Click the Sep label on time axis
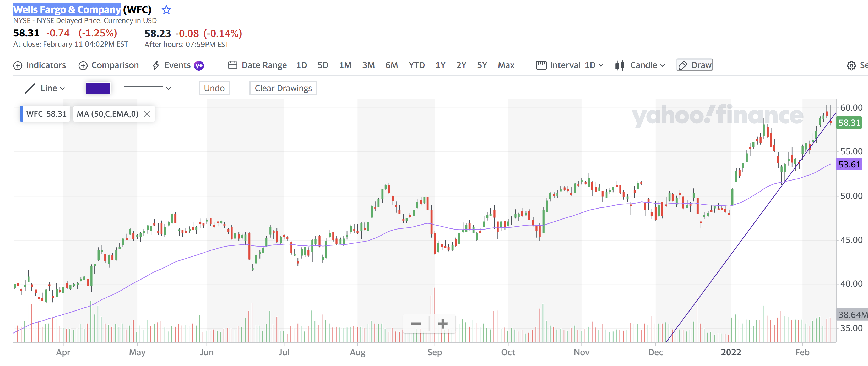868x366 pixels. click(435, 353)
